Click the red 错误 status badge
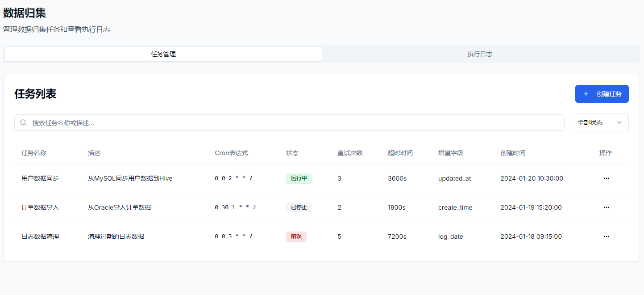 tap(296, 236)
